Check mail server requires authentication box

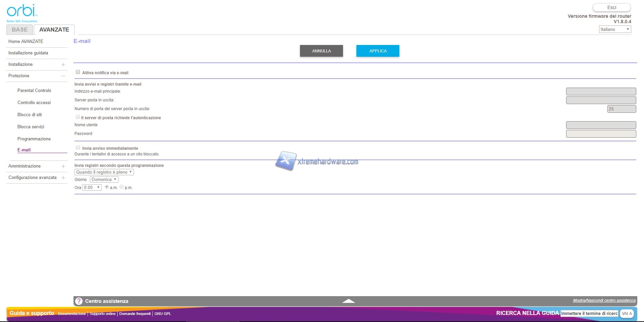pos(78,117)
